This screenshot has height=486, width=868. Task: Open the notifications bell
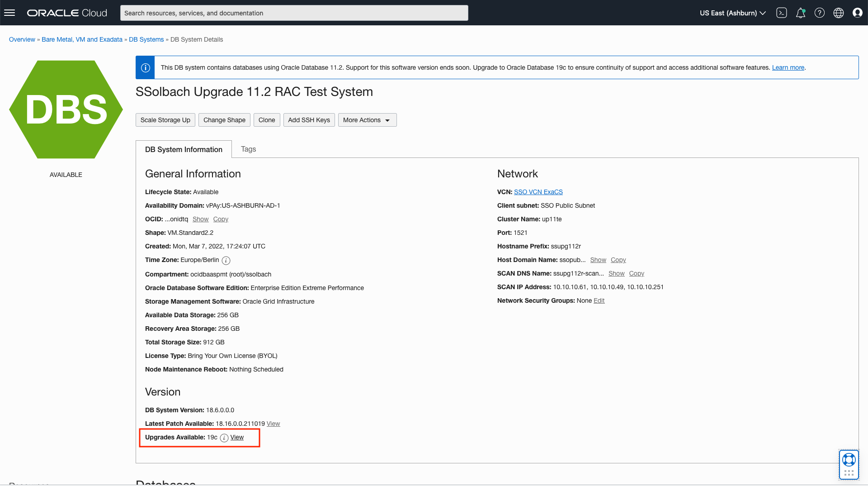tap(801, 13)
